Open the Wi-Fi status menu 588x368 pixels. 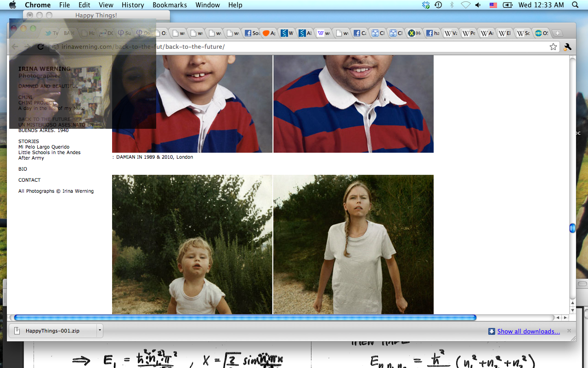[465, 5]
